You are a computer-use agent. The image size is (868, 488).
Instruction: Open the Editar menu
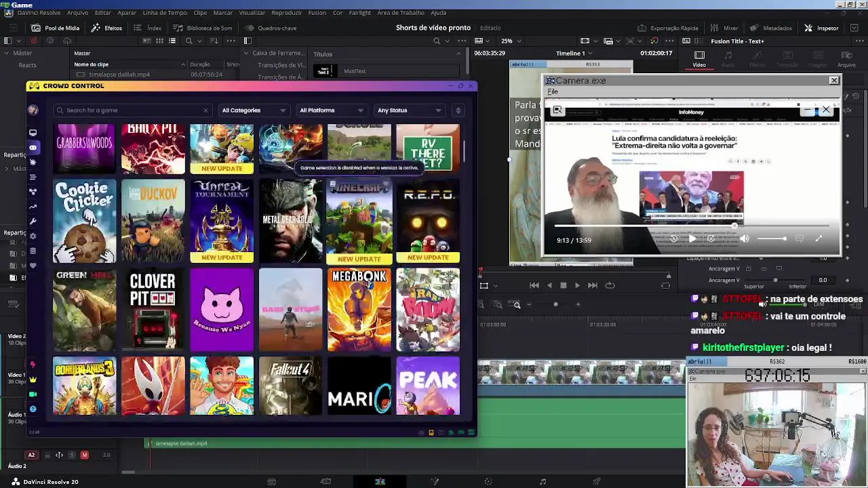coord(103,13)
